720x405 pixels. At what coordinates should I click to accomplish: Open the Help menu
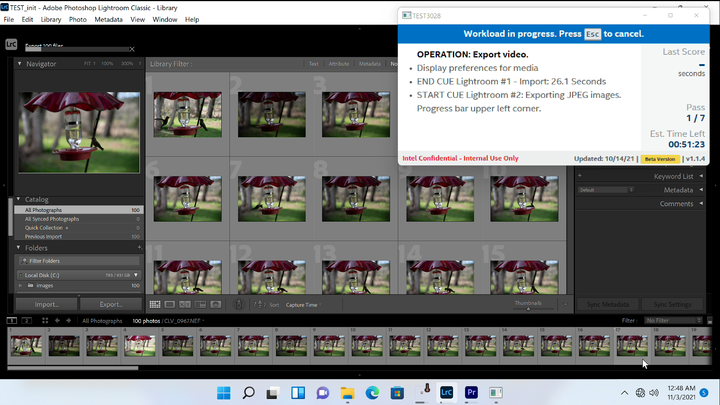coord(192,19)
